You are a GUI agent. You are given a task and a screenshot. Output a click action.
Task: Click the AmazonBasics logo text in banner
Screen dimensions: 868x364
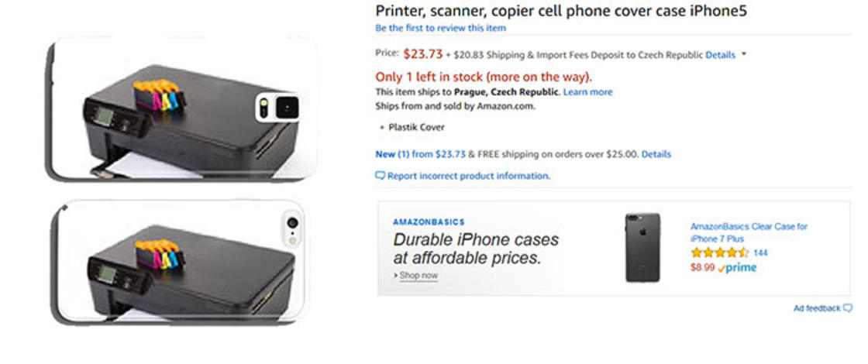pos(429,222)
